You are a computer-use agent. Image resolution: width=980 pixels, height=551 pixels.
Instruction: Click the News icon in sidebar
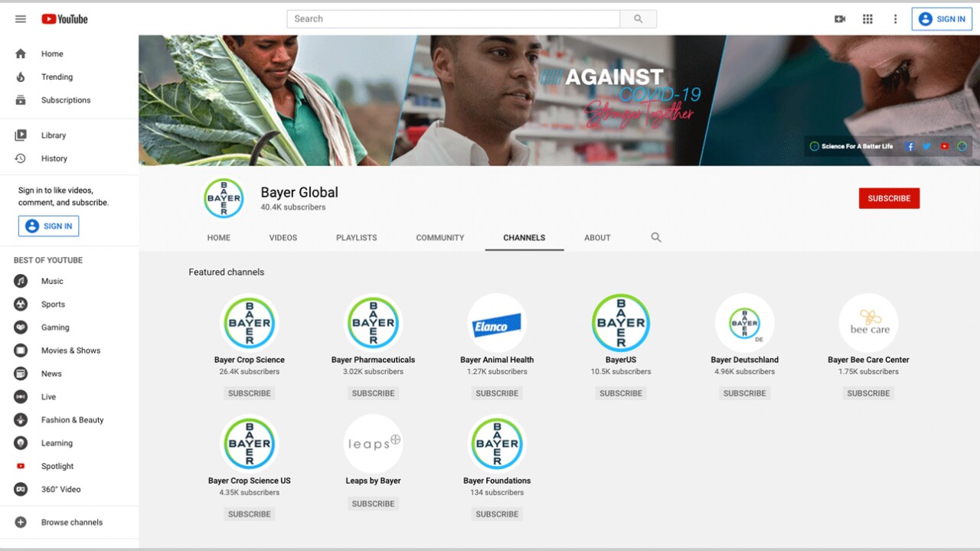pos(21,373)
